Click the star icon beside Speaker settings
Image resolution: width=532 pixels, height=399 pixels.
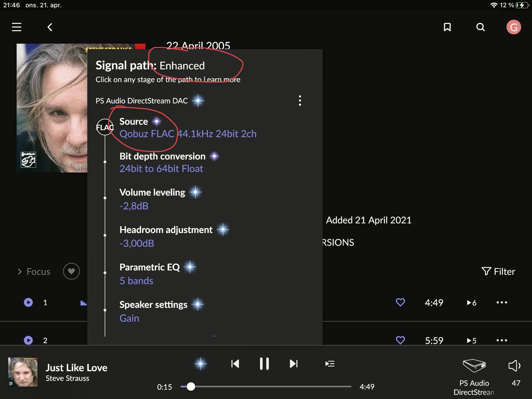click(198, 304)
